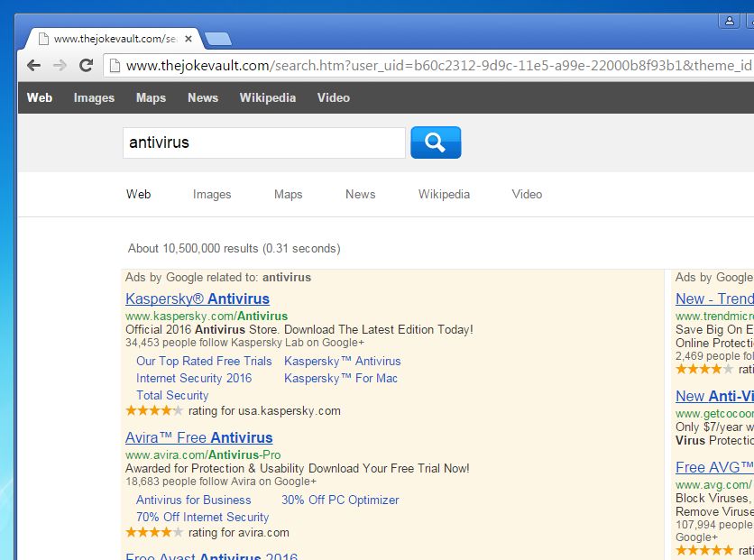The width and height of the screenshot is (754, 560).
Task: Open the Kaspersky™ For Mac link
Action: pos(341,379)
